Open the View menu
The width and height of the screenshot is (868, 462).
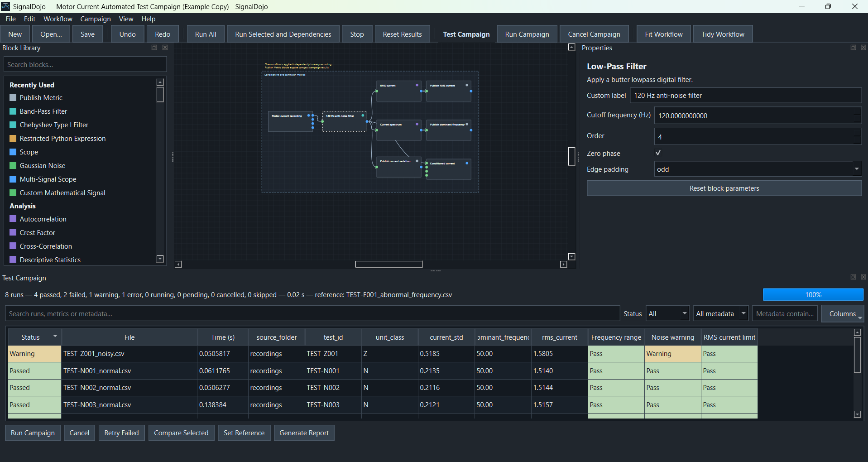click(x=126, y=19)
